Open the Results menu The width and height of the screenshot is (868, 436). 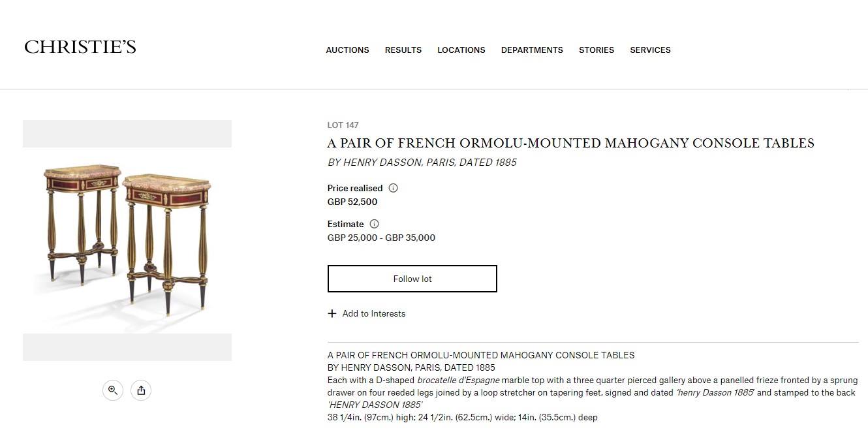pos(403,50)
